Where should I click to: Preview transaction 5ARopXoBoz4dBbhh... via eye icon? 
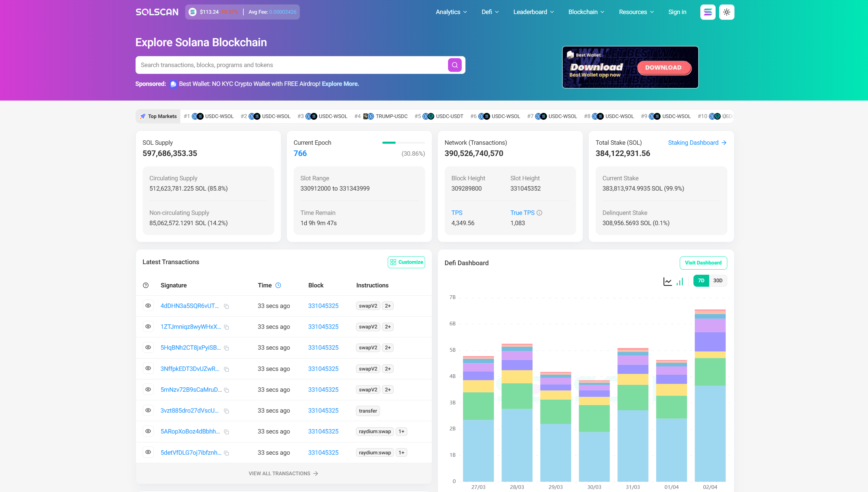tap(148, 431)
